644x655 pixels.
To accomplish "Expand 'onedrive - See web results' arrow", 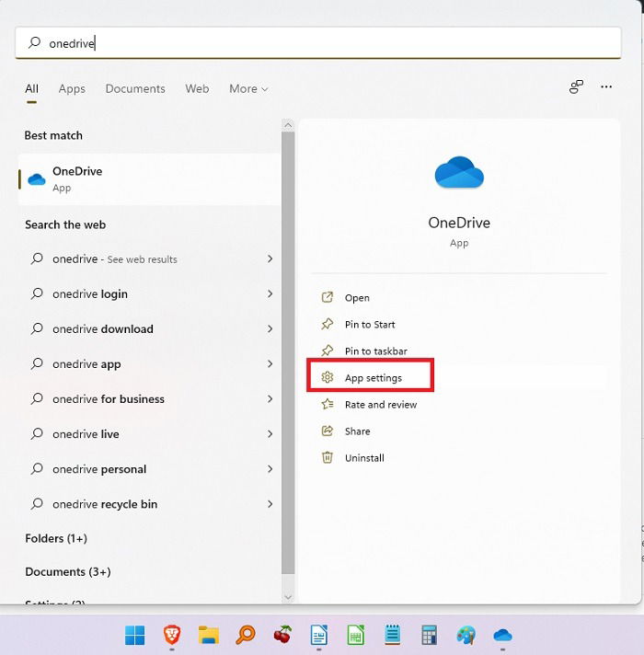I will [270, 259].
